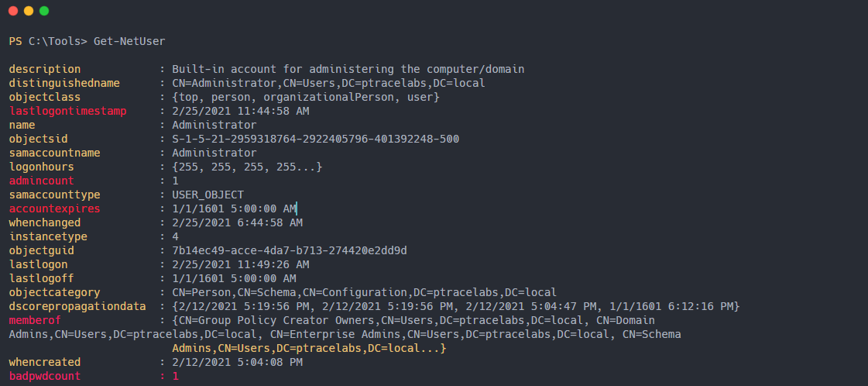
Task: Click the objectsid value starting S-1-5-21
Action: coord(316,139)
